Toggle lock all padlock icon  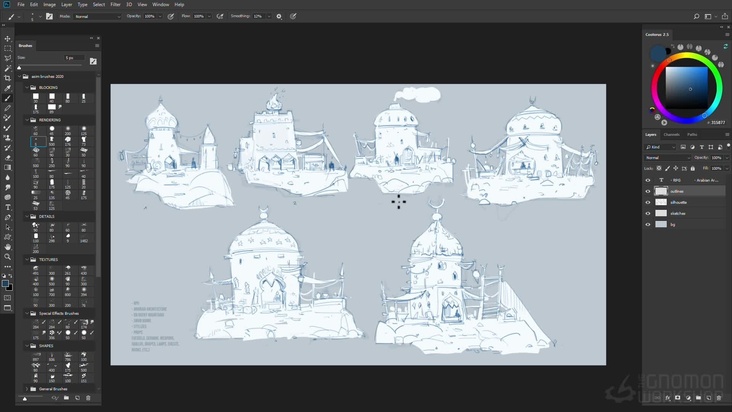693,168
